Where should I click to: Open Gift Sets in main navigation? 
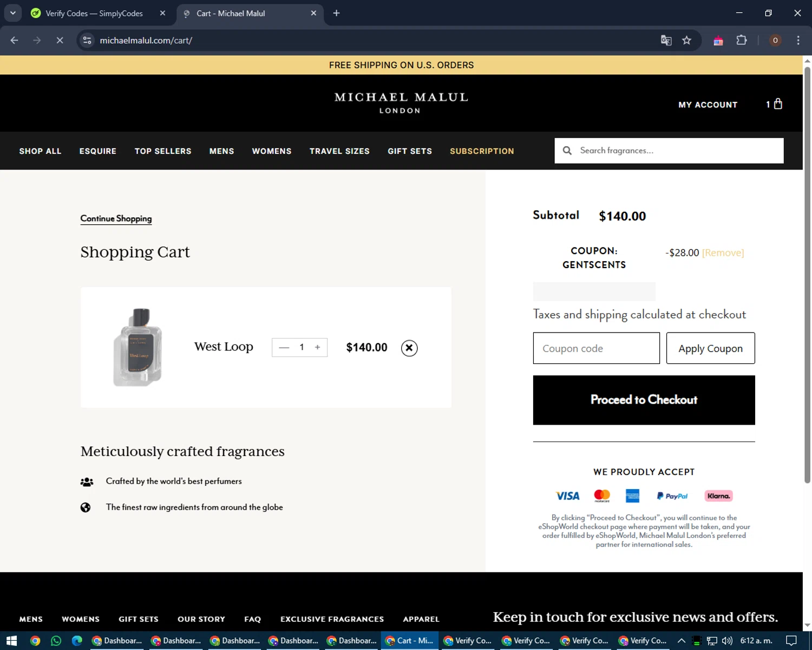coord(410,151)
